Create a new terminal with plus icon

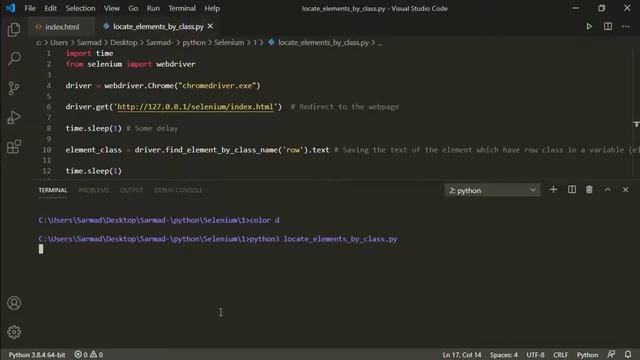pyautogui.click(x=553, y=190)
